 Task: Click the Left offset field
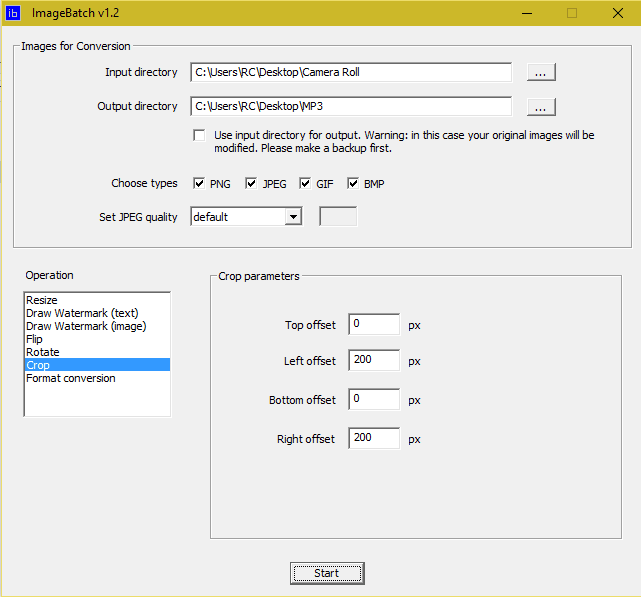tap(374, 360)
